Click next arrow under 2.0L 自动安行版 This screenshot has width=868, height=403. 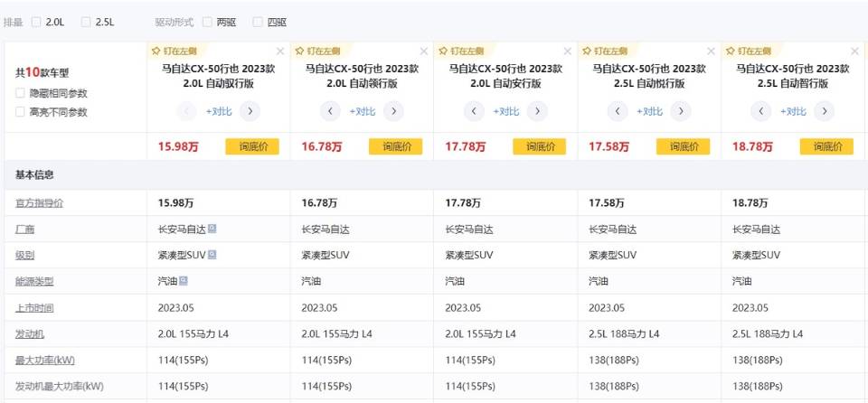[x=537, y=111]
